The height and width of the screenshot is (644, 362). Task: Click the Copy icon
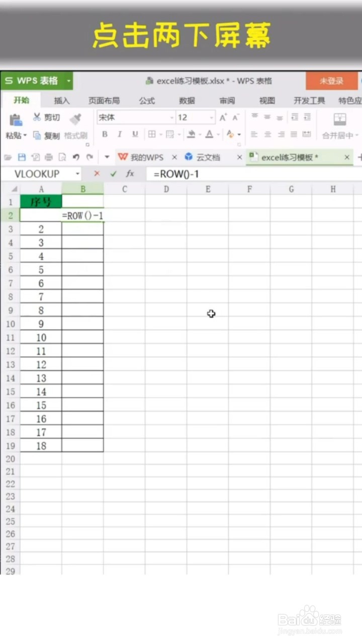pyautogui.click(x=37, y=135)
